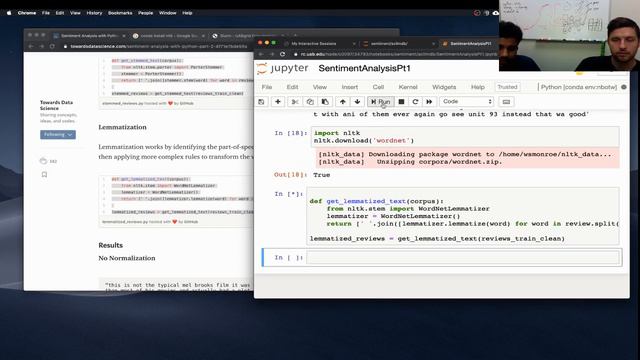
Task: Open the Jupyter Kernel menu
Action: pyautogui.click(x=408, y=87)
